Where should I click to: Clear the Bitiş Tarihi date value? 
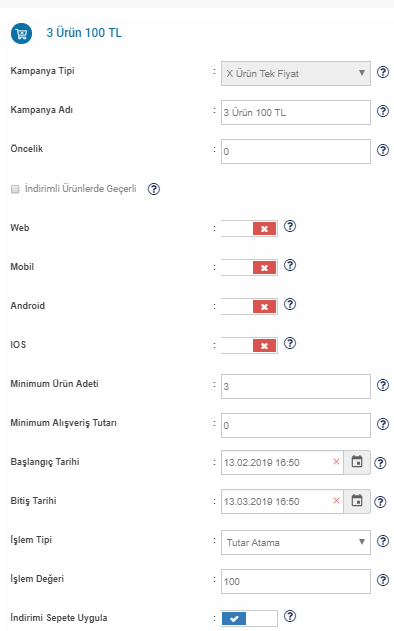336,501
